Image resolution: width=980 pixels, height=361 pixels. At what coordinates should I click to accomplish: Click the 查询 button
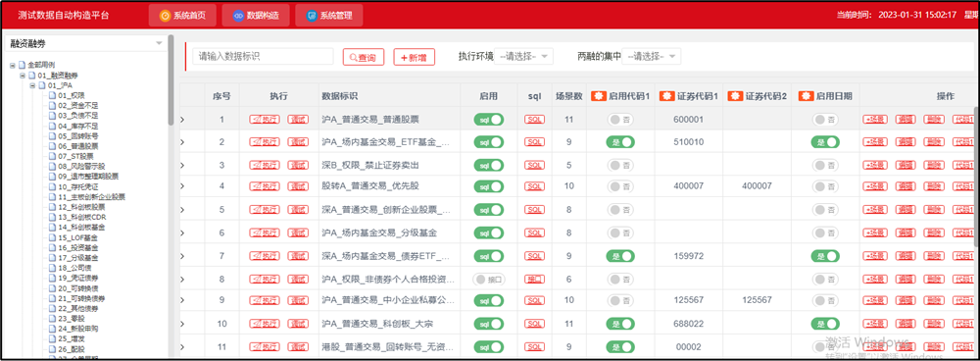pyautogui.click(x=364, y=57)
